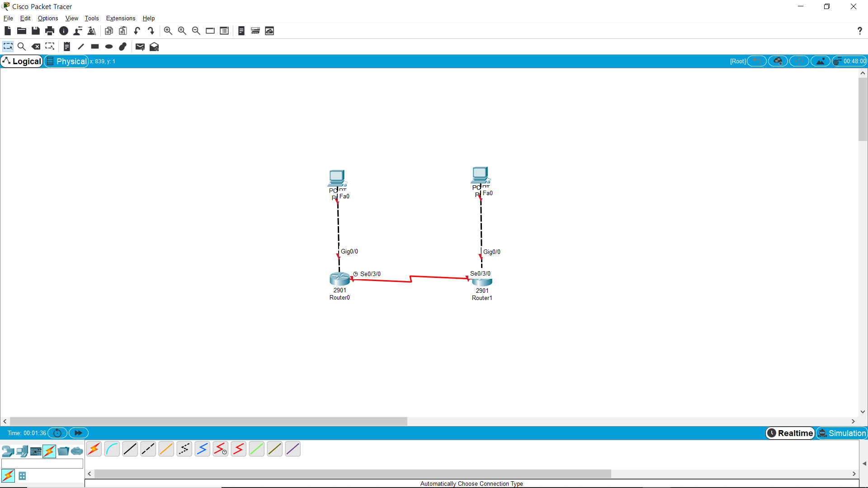Choose the copper cross-over dashed cable

tap(148, 449)
